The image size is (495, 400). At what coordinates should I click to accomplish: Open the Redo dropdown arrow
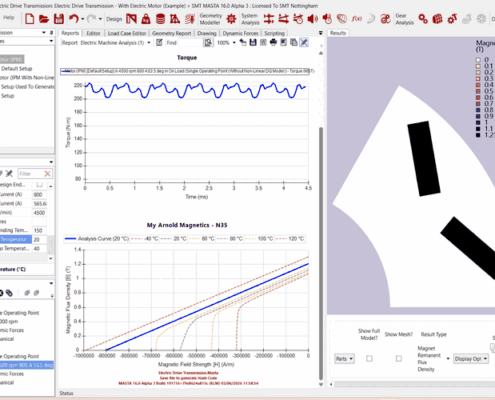[100, 19]
